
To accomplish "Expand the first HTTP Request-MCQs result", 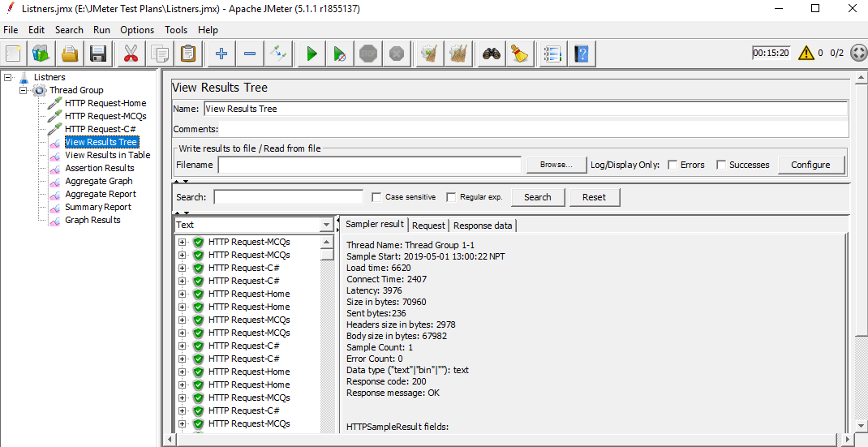I will tap(183, 242).
